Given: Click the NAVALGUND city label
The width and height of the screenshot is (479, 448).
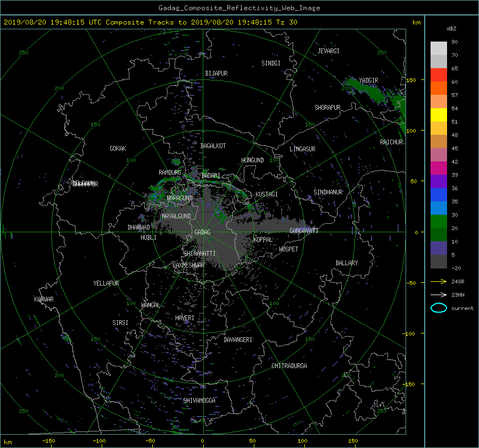Looking at the screenshot, I should [x=176, y=216].
